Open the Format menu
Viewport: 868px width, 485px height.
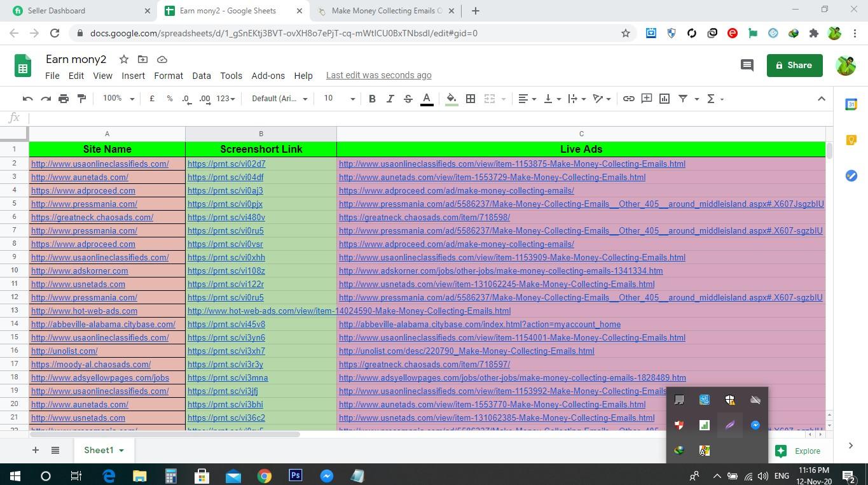coord(168,75)
